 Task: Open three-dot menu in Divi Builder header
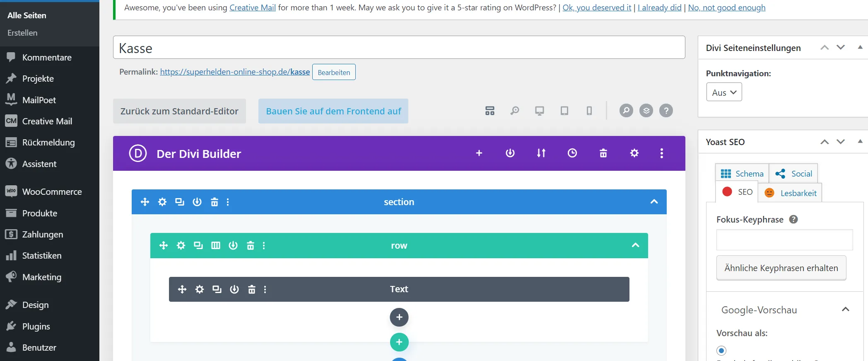click(662, 153)
